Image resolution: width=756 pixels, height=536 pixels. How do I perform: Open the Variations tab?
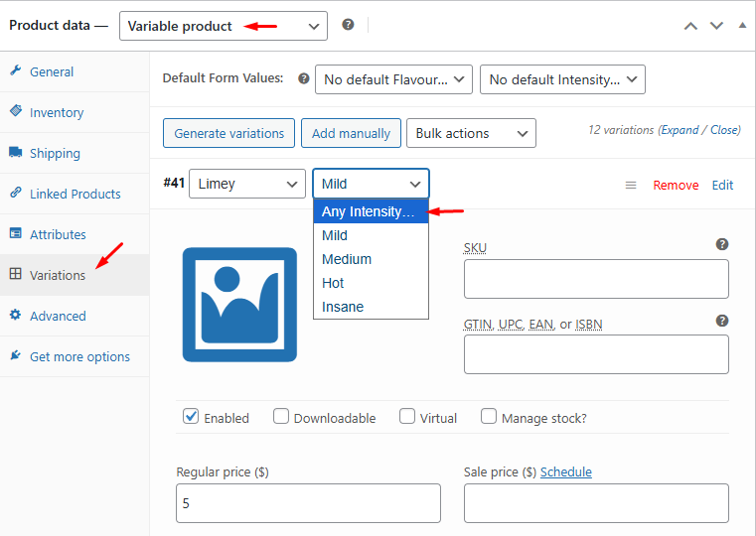75,275
